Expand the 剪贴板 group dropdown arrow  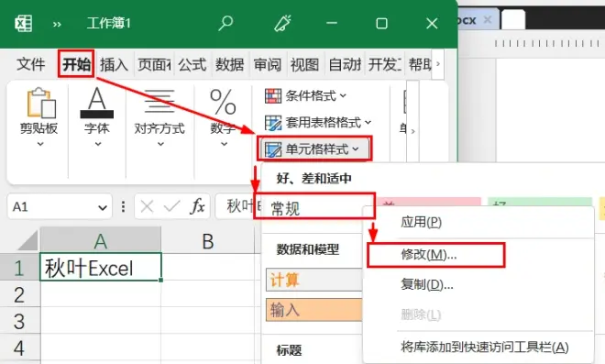40,144
